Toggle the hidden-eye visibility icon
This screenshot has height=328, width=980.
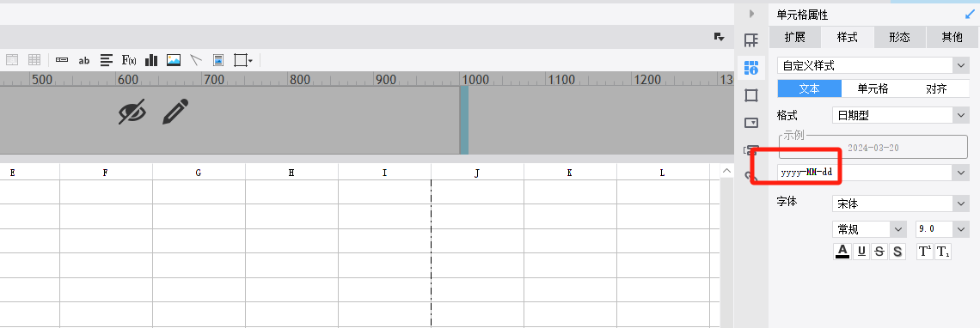pos(132,112)
